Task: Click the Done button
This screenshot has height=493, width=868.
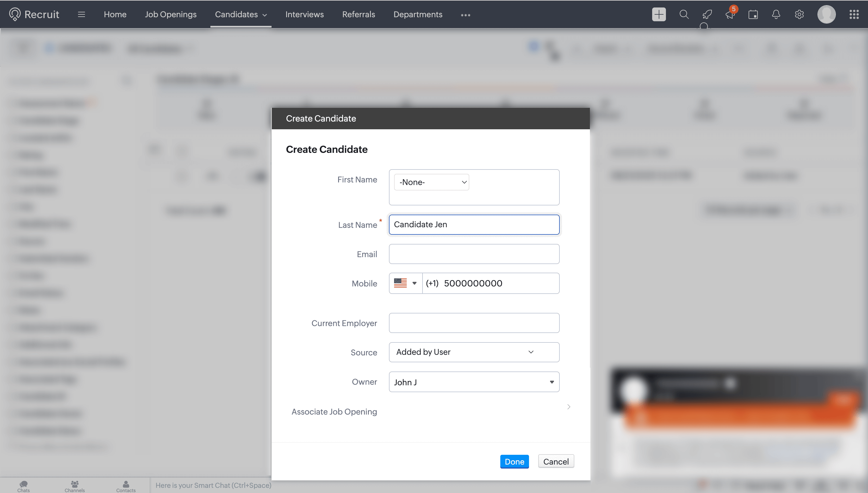Action: pyautogui.click(x=514, y=461)
